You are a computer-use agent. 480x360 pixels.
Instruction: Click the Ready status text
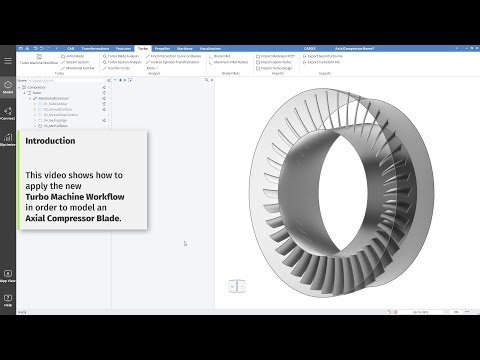coord(22,312)
